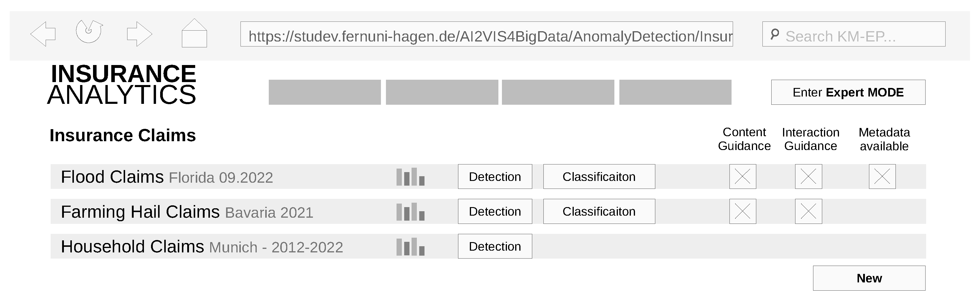This screenshot has height=303, width=980.
Task: Click the New button
Action: point(869,278)
